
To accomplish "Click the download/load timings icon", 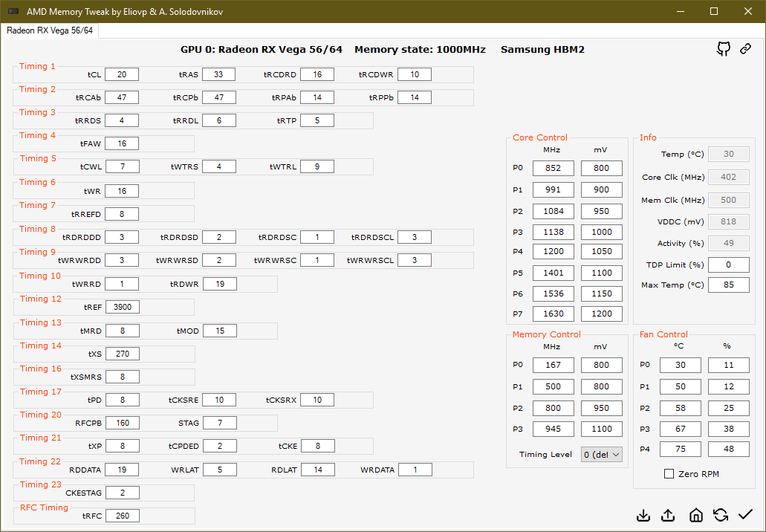I will coord(644,515).
